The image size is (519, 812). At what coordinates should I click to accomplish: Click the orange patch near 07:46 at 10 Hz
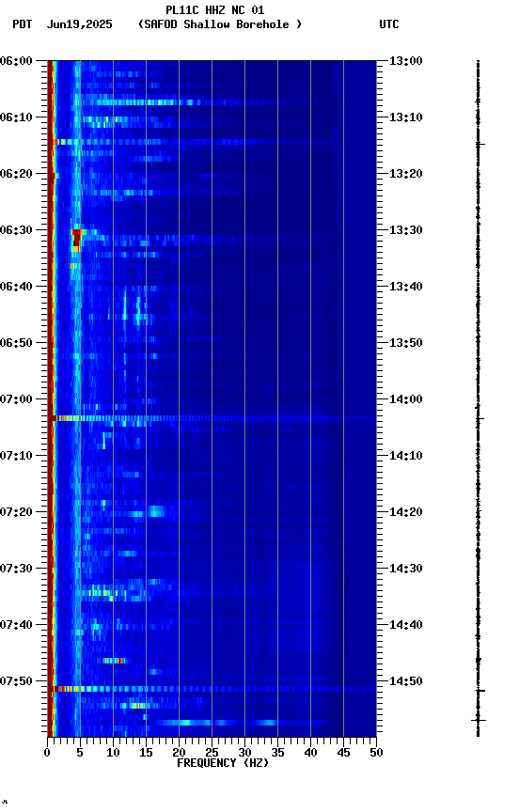pos(114,661)
